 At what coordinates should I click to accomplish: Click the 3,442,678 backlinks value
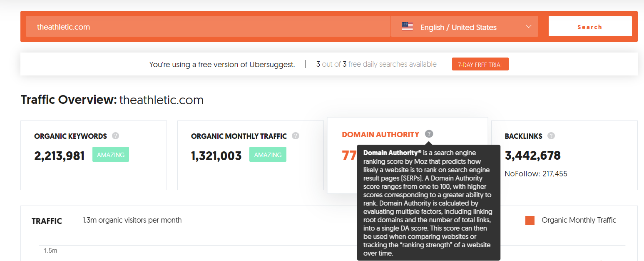click(533, 156)
